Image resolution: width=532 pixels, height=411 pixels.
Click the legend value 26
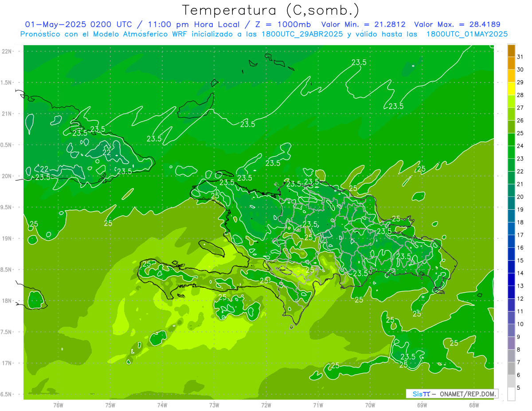coord(520,121)
